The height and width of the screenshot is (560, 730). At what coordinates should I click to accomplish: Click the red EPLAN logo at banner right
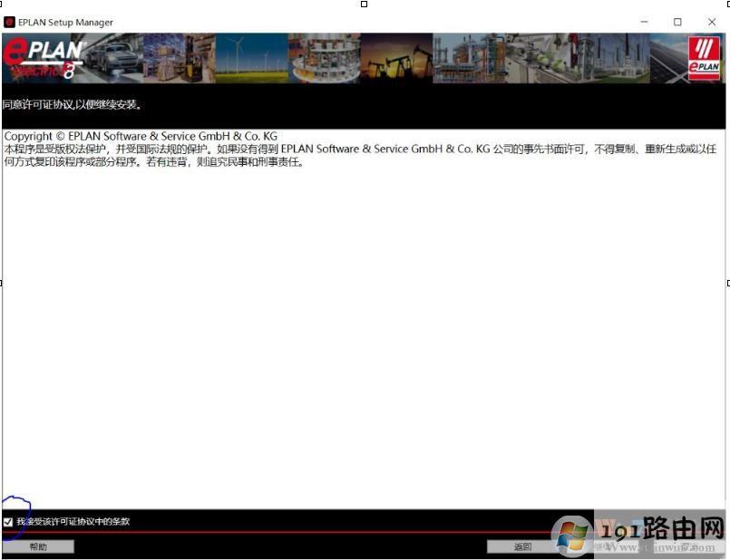pos(704,58)
